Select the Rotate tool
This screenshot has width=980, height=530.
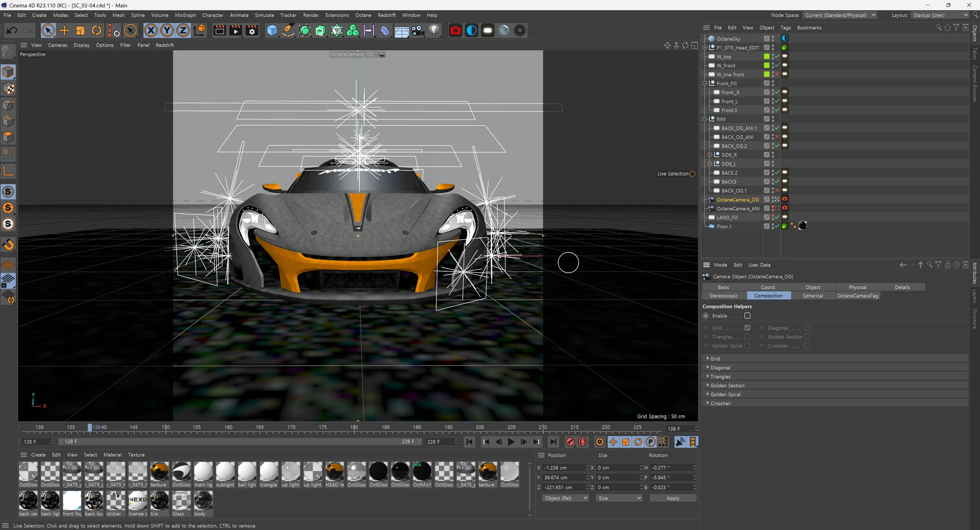point(96,31)
